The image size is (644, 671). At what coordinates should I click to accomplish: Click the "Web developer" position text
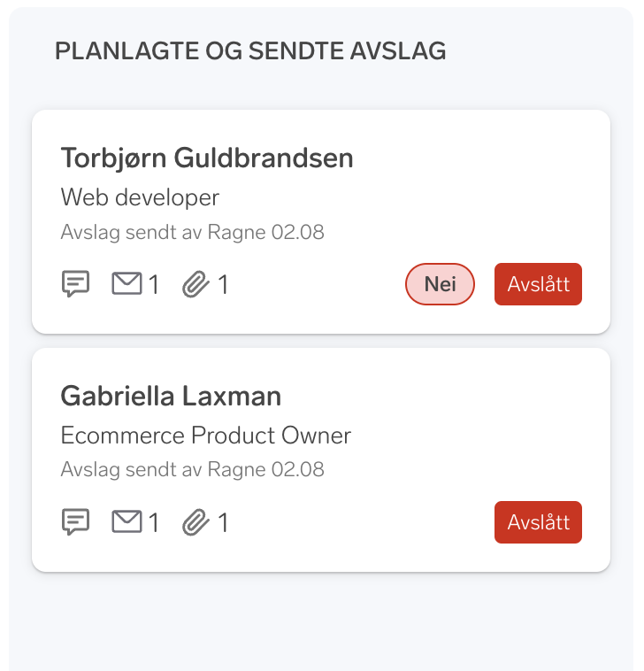click(140, 197)
